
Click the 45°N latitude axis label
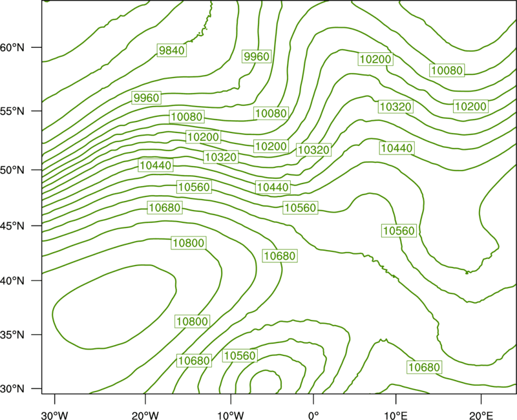click(x=12, y=226)
